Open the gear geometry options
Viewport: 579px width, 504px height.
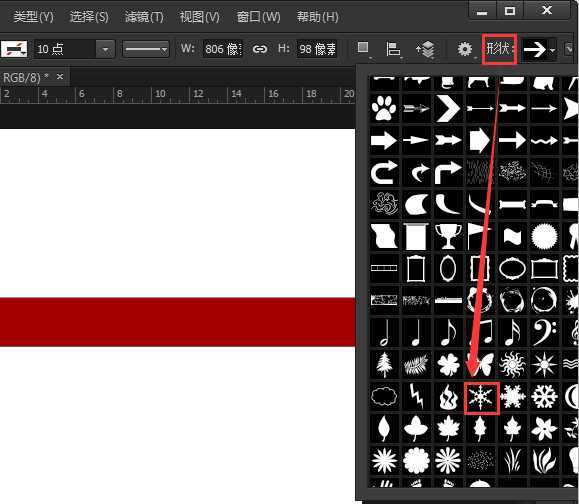(x=465, y=49)
